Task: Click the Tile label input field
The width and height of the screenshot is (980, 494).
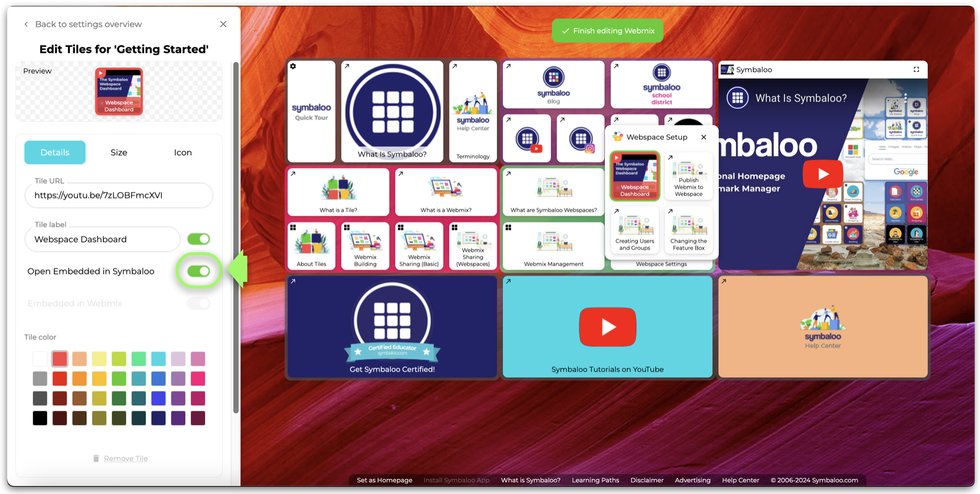Action: [103, 239]
